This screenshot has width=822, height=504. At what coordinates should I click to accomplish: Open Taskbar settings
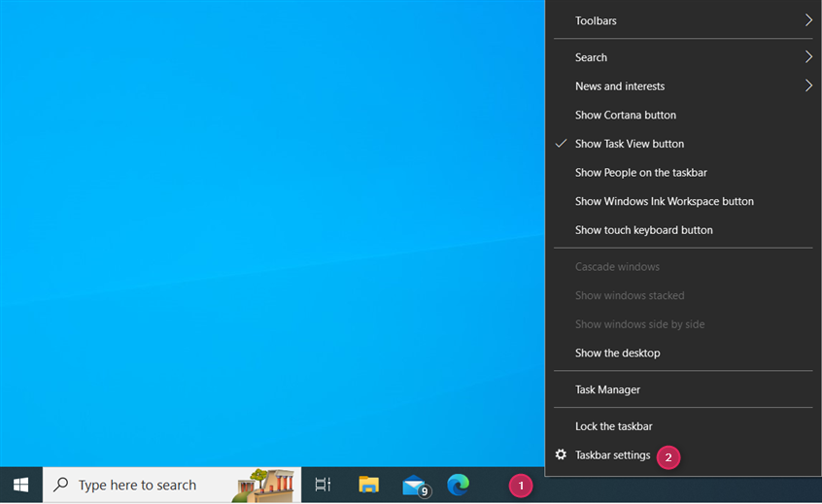click(x=683, y=455)
